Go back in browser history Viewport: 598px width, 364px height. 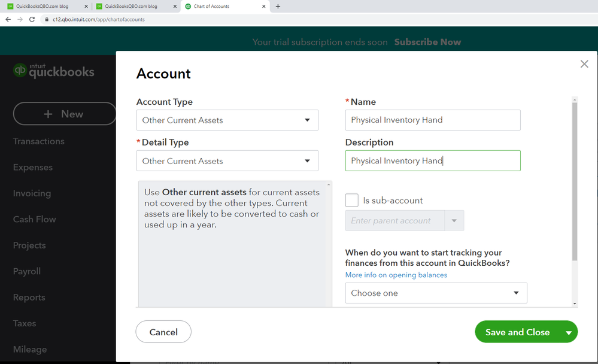tap(8, 20)
